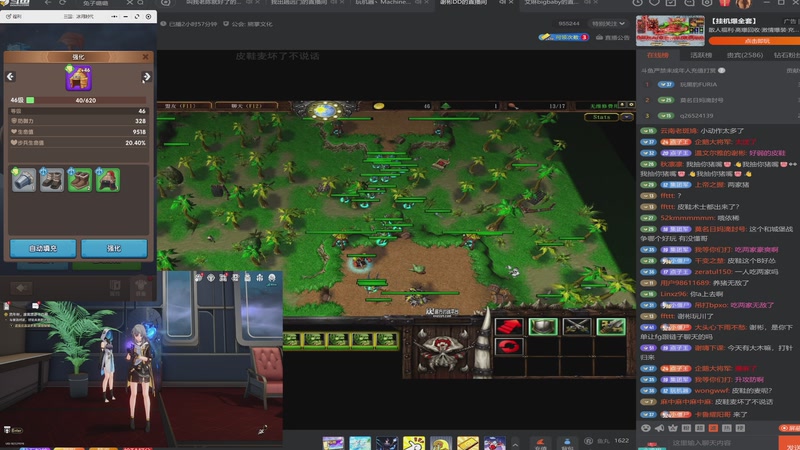Viewport: 800px width, 450px height.
Task: Select the 贵宾(2586) tab
Action: click(x=745, y=55)
